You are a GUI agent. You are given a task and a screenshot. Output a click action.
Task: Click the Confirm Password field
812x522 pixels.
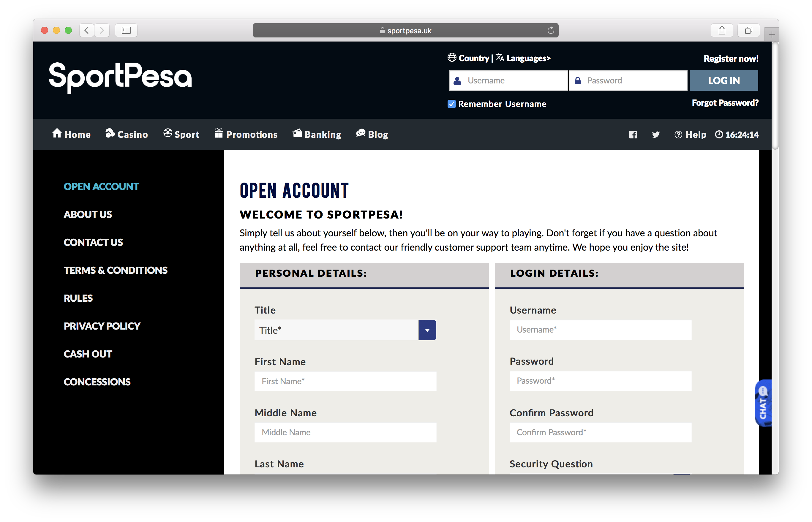601,433
